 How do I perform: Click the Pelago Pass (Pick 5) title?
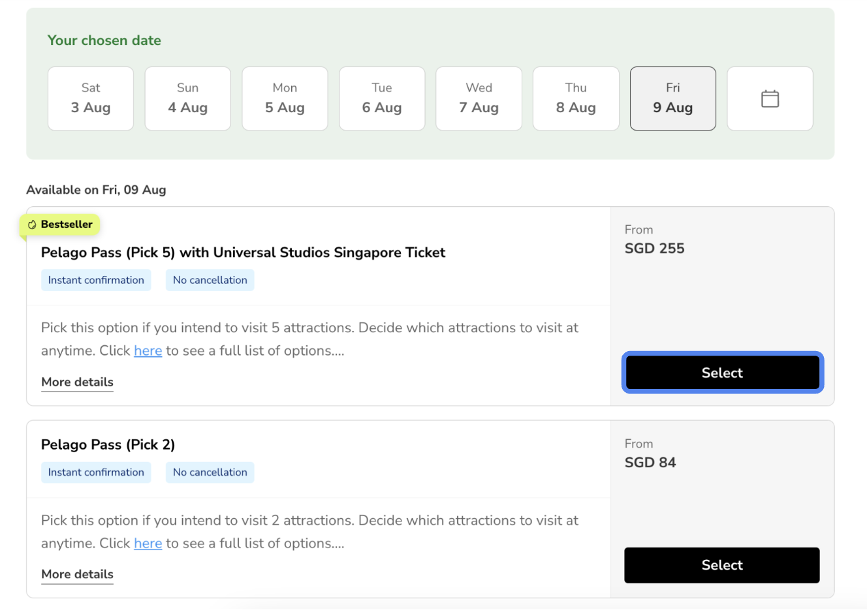[x=243, y=253]
